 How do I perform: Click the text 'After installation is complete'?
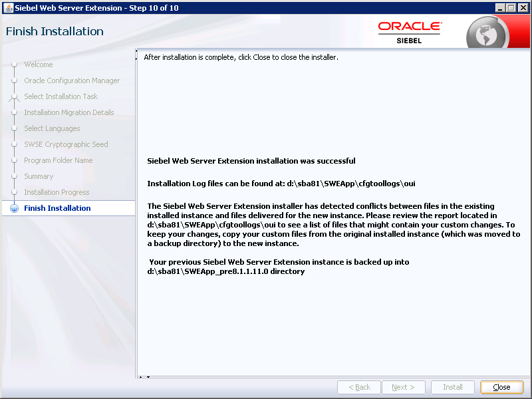(x=241, y=57)
